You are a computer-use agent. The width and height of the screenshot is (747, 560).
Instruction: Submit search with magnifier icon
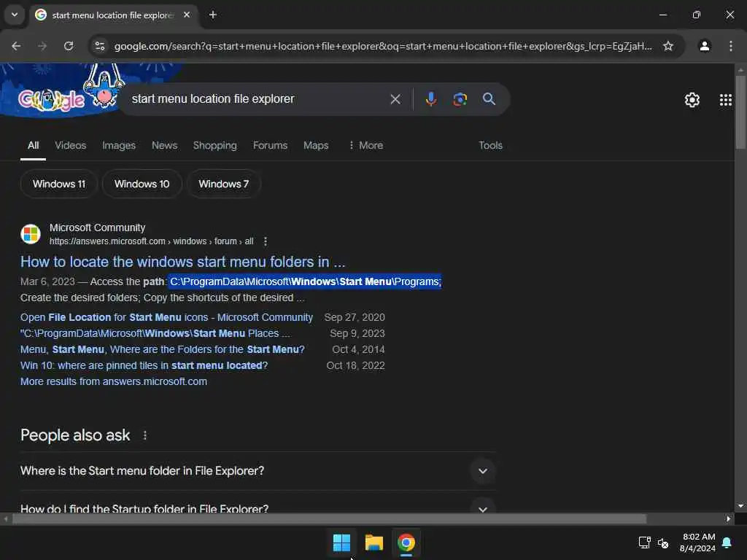tap(489, 99)
